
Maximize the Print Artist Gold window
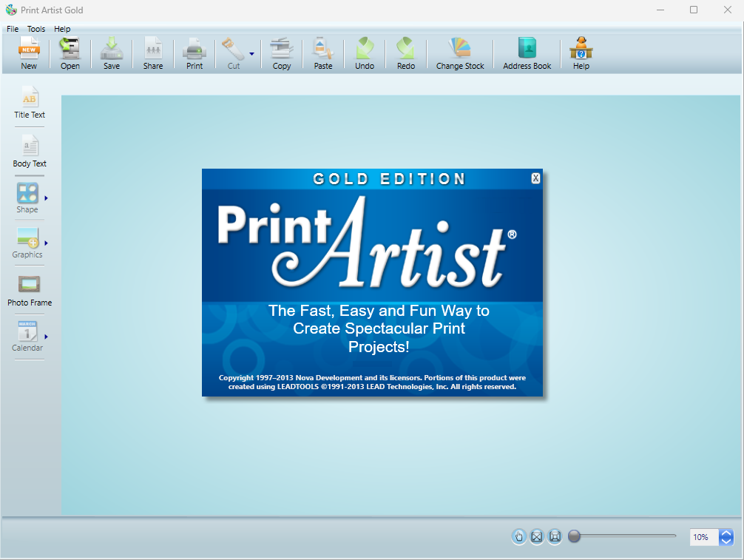point(694,10)
